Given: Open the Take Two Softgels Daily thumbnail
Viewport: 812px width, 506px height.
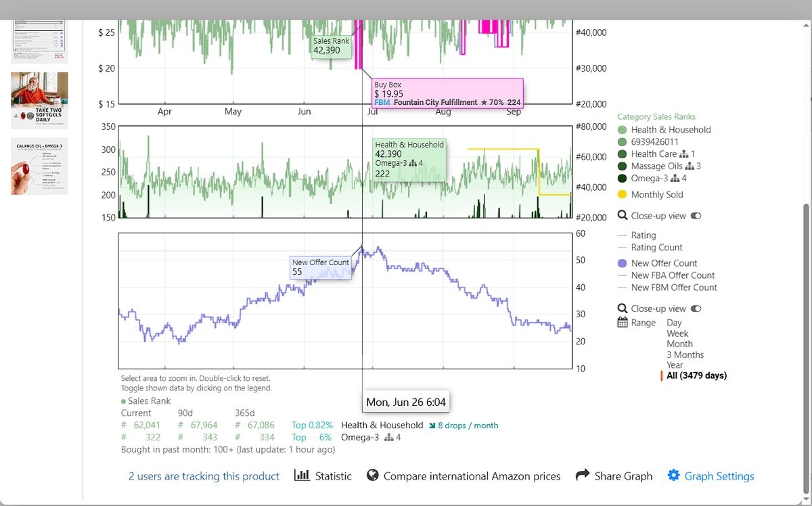Looking at the screenshot, I should tap(39, 101).
